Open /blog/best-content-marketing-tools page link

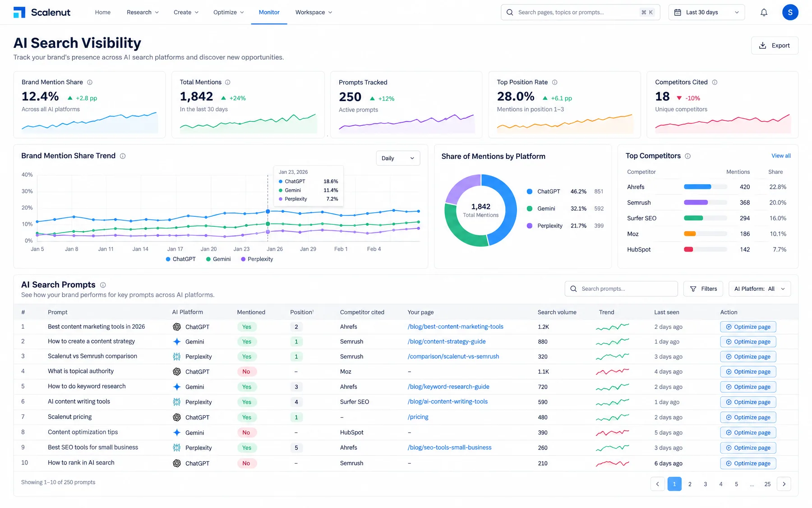pos(456,326)
